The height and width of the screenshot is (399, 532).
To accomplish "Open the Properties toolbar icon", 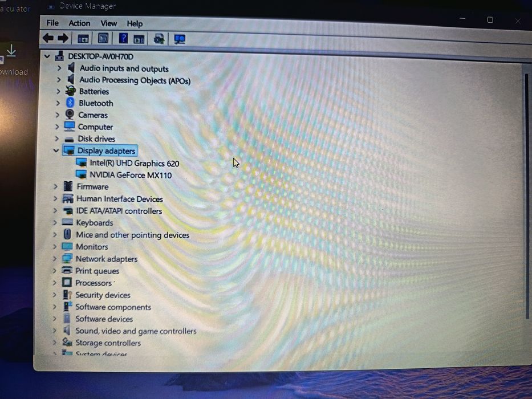I will pos(103,38).
